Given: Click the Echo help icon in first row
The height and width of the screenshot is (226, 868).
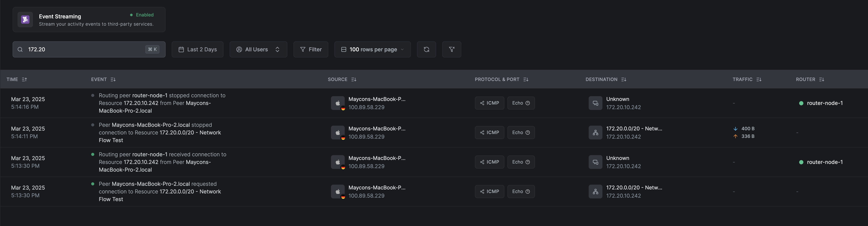Looking at the screenshot, I should click(x=528, y=103).
